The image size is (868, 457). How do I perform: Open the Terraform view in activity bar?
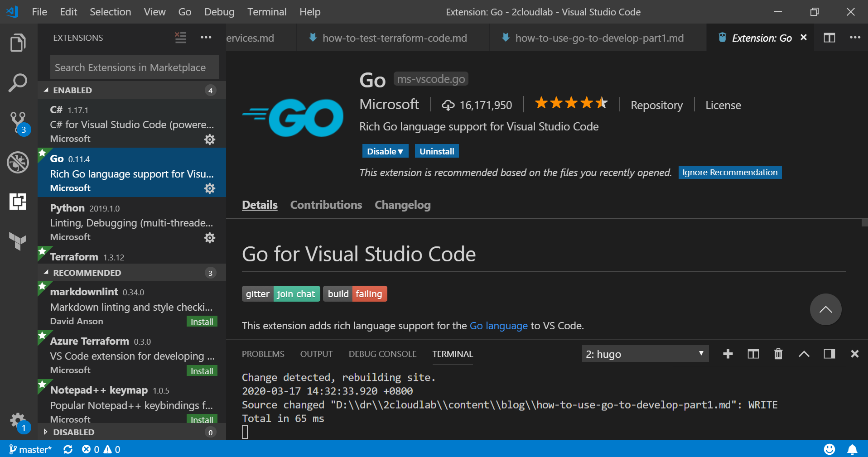(x=18, y=241)
